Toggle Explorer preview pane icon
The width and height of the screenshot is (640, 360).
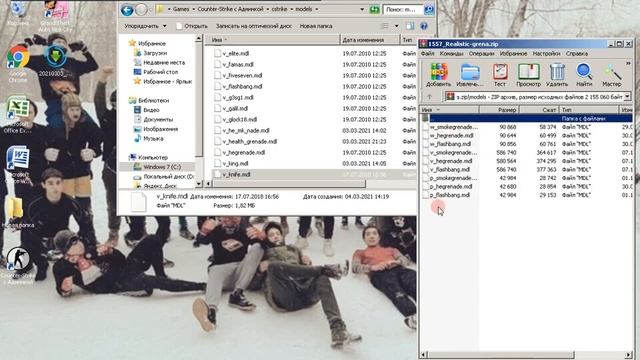(x=410, y=26)
